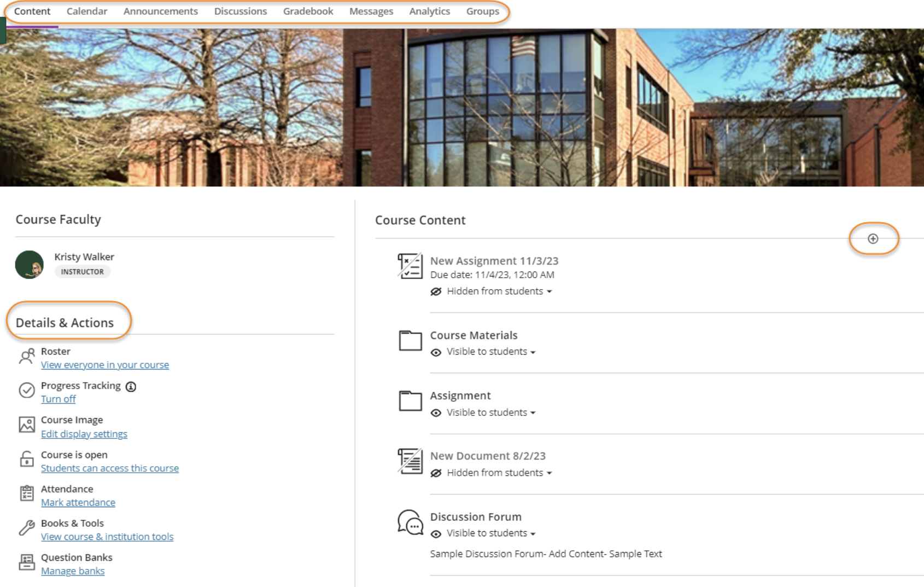Click the Attendance clipboard icon
Image resolution: width=924 pixels, height=587 pixels.
click(x=27, y=493)
